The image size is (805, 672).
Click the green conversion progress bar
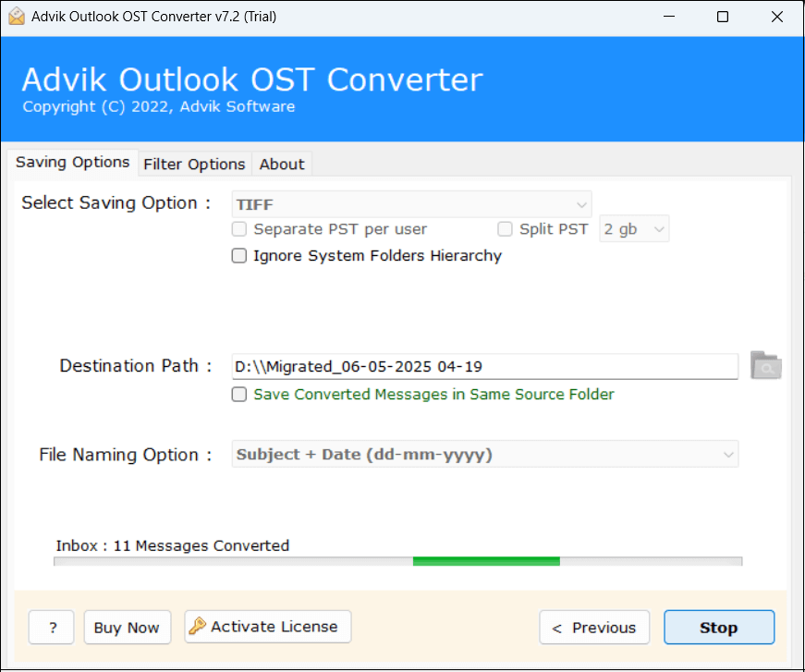pos(398,562)
